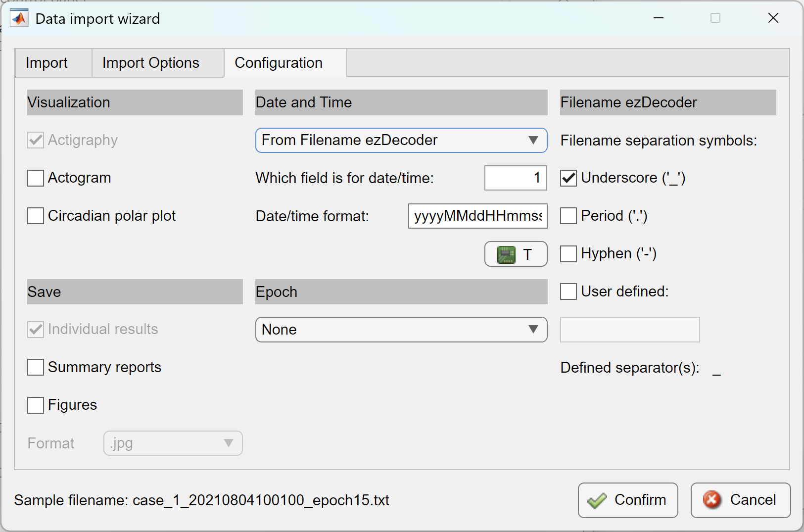Check the Summary reports box

click(x=35, y=367)
